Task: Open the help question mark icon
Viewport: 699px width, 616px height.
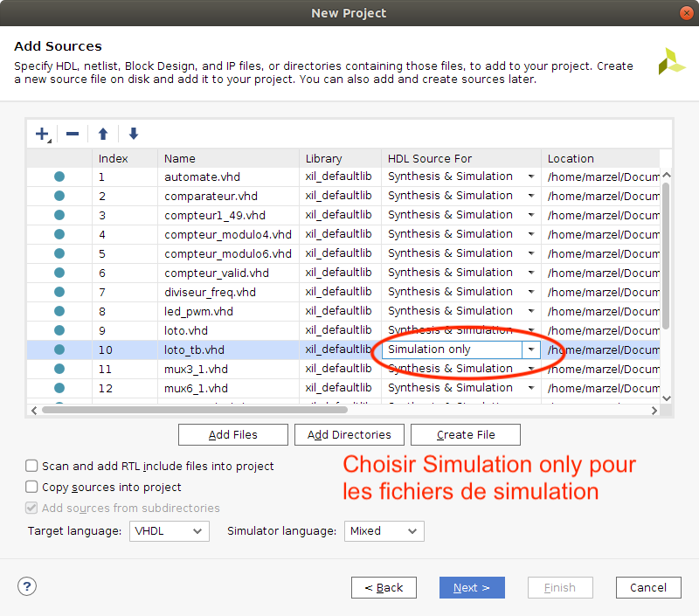Action: pos(27,586)
